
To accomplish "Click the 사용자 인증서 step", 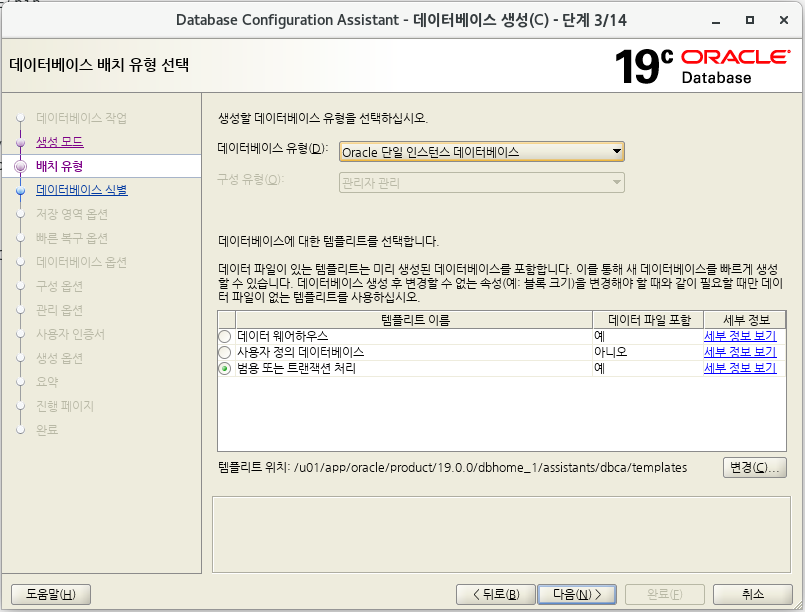I will [70, 334].
